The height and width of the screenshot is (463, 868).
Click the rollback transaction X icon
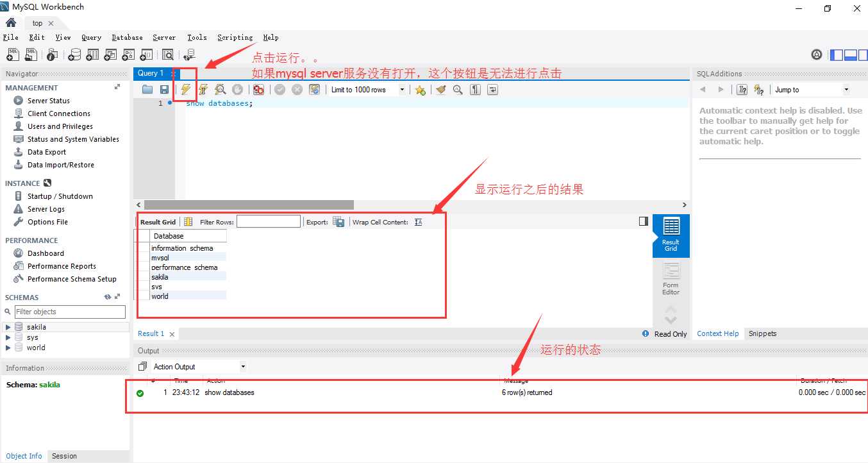click(297, 90)
